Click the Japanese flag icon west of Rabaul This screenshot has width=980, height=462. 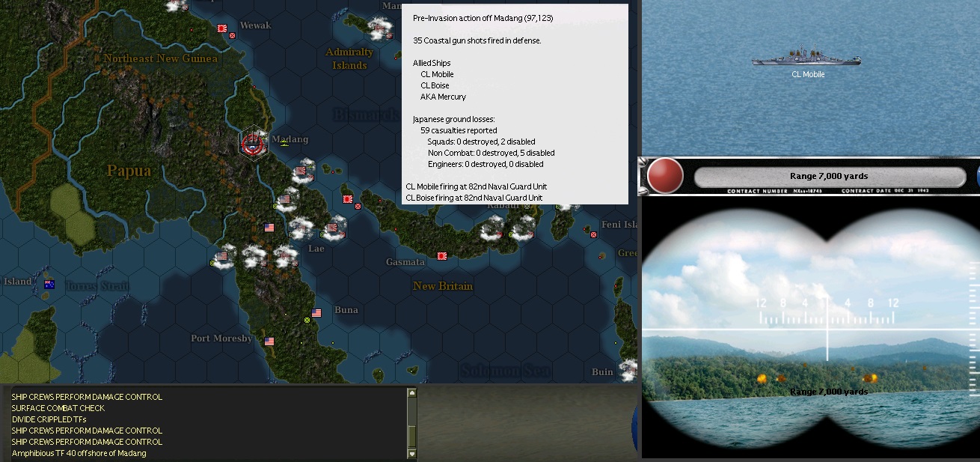click(347, 200)
